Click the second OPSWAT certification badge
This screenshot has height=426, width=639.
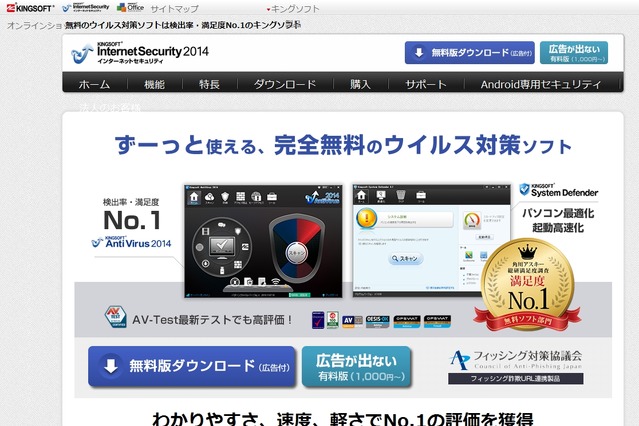click(x=437, y=321)
